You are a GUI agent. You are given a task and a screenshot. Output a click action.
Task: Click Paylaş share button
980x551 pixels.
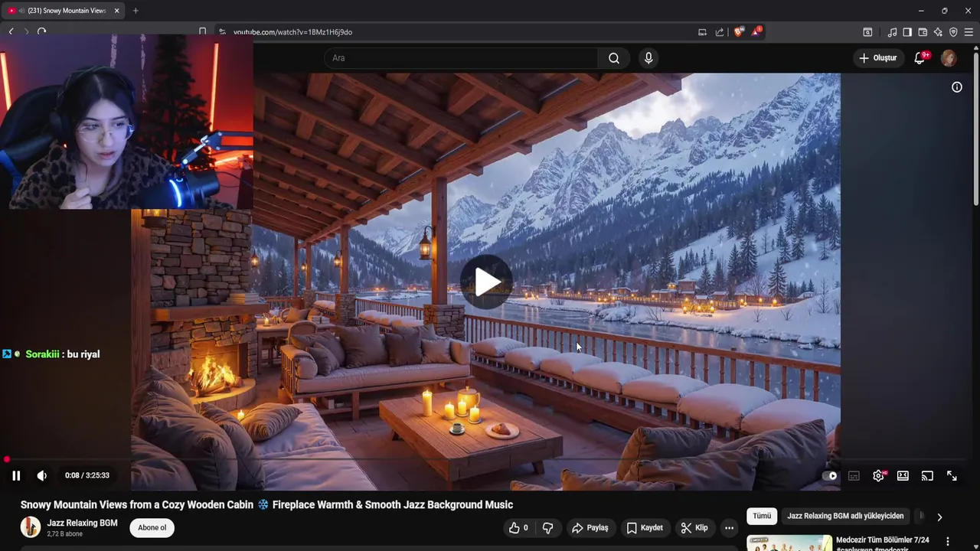pyautogui.click(x=590, y=528)
